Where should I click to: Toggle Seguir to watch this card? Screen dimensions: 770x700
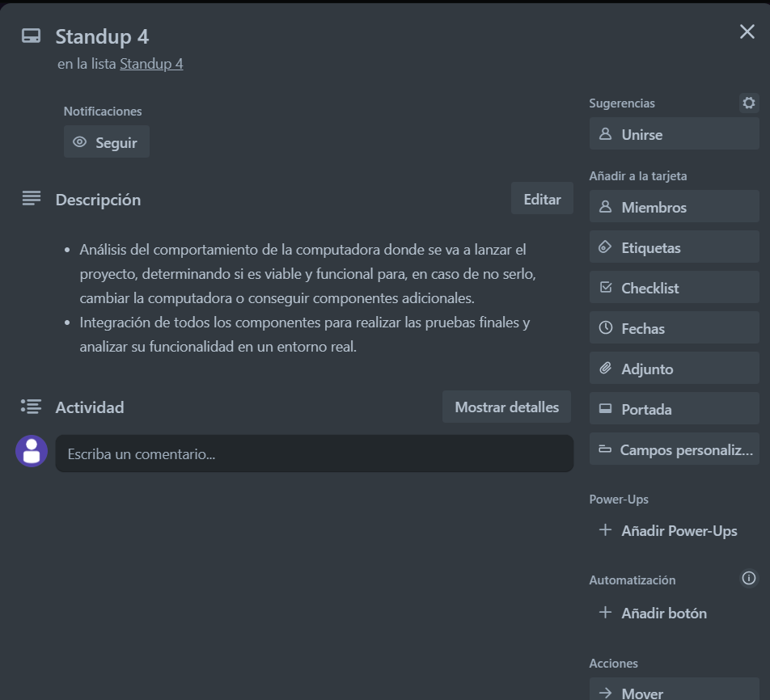click(x=107, y=142)
